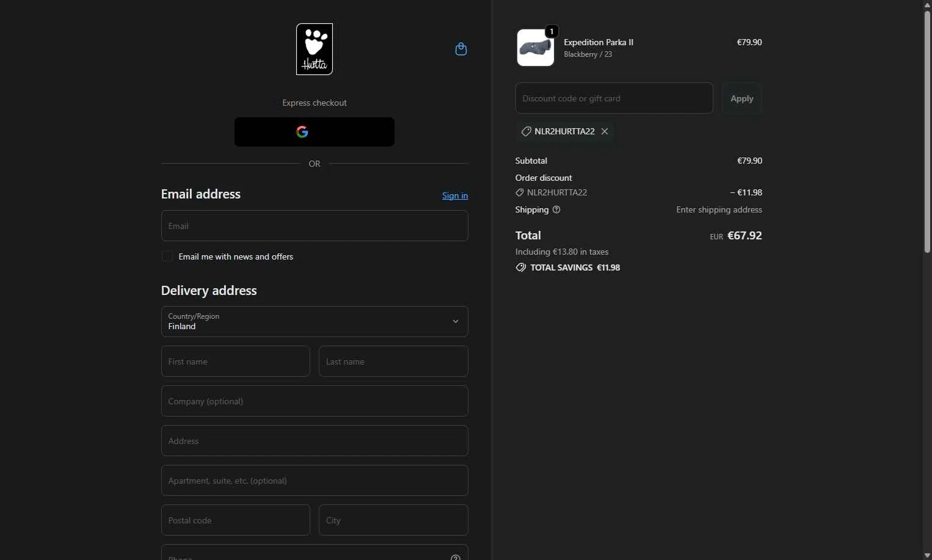The image size is (932, 560).
Task: Click the phone field help icon
Action: click(x=455, y=557)
